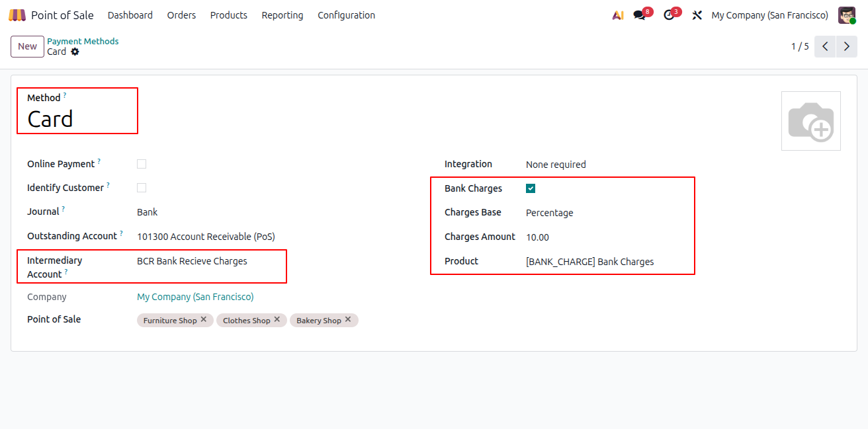Show help tooltip for Online Payment
The width and height of the screenshot is (868, 429).
click(x=99, y=161)
